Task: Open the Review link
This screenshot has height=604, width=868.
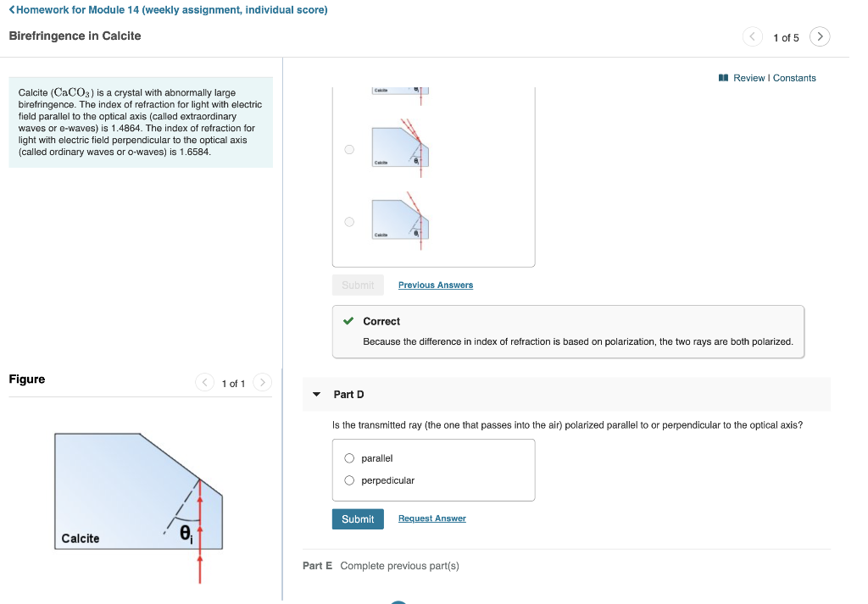Action: click(x=749, y=78)
